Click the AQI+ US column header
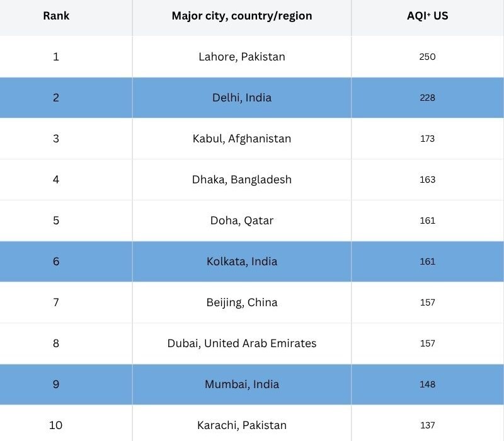This screenshot has width=504, height=441. (427, 16)
